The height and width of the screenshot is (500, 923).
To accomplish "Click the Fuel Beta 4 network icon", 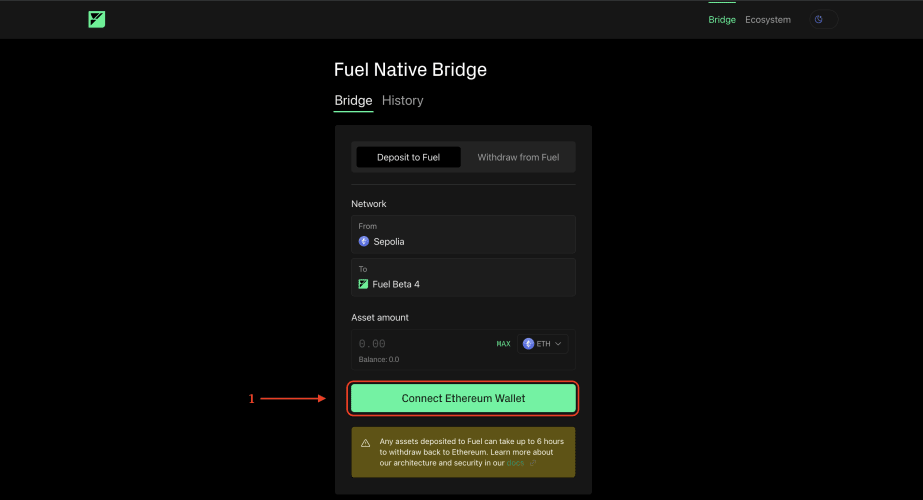I will (364, 284).
